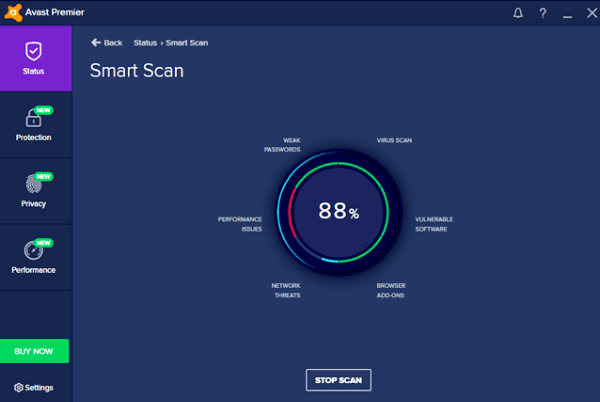Click the BROWSER ADD-ONS label
This screenshot has width=600, height=402.
tap(391, 290)
